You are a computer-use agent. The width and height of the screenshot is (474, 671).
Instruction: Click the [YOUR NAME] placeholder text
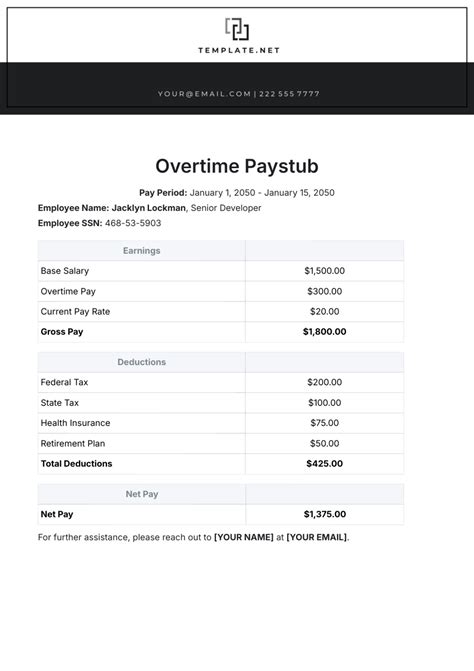pyautogui.click(x=243, y=537)
